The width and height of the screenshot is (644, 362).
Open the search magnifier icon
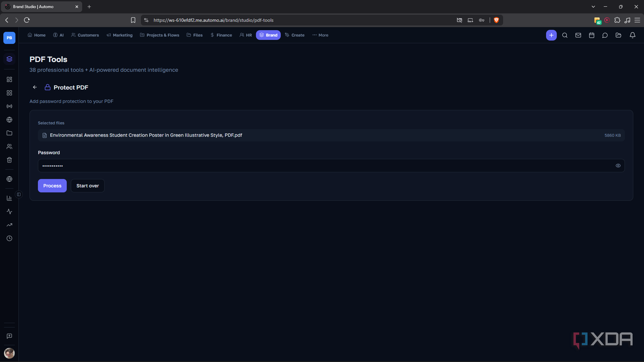click(565, 35)
